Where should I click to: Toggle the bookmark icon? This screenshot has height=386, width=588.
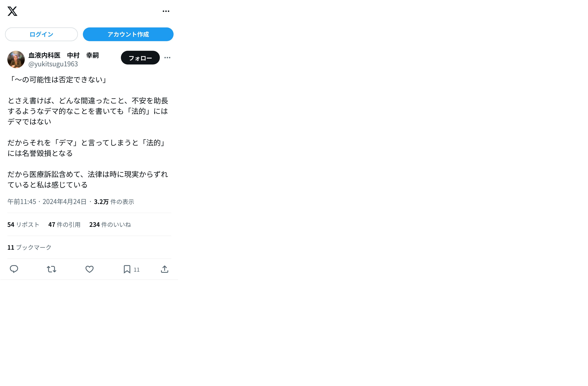[x=127, y=269]
